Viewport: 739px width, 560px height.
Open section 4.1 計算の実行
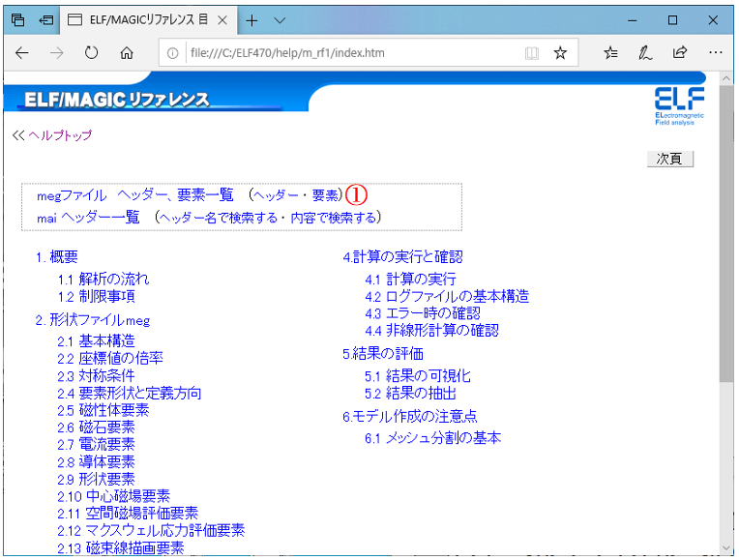click(410, 280)
